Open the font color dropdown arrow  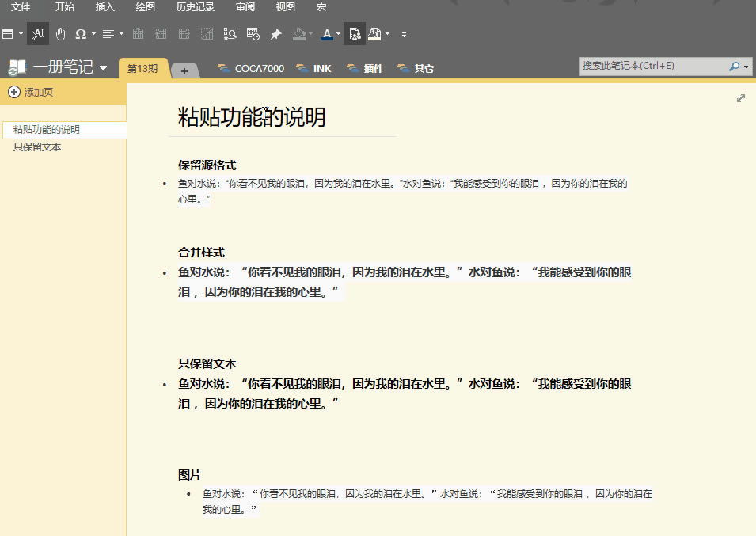tap(338, 34)
